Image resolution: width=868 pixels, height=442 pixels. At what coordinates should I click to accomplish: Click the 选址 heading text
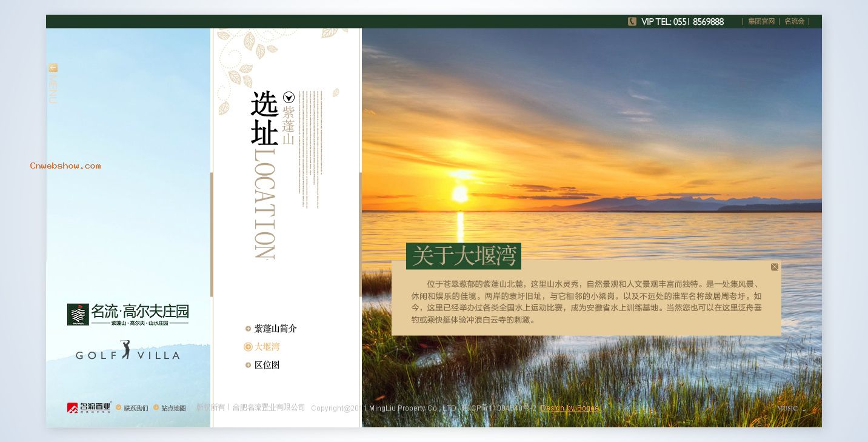[x=264, y=118]
